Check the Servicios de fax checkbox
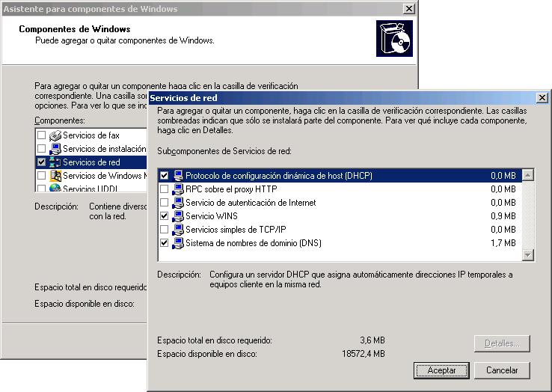This screenshot has width=552, height=392. click(42, 135)
